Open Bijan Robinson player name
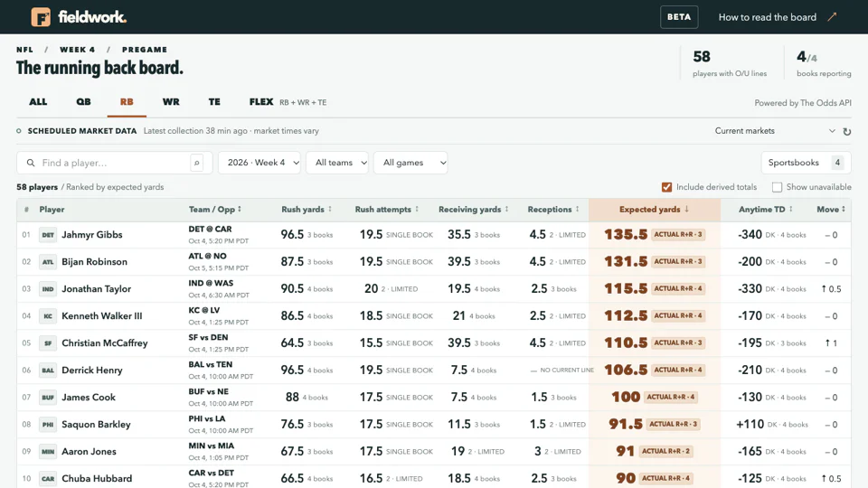The height and width of the screenshot is (488, 868). 94,262
